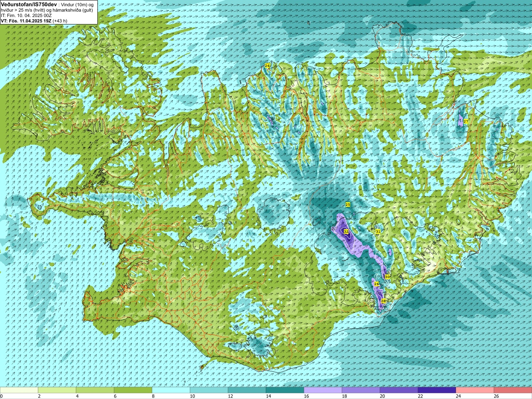
Task: Click the legend swatch between 18 and 20
Action: 361,390
